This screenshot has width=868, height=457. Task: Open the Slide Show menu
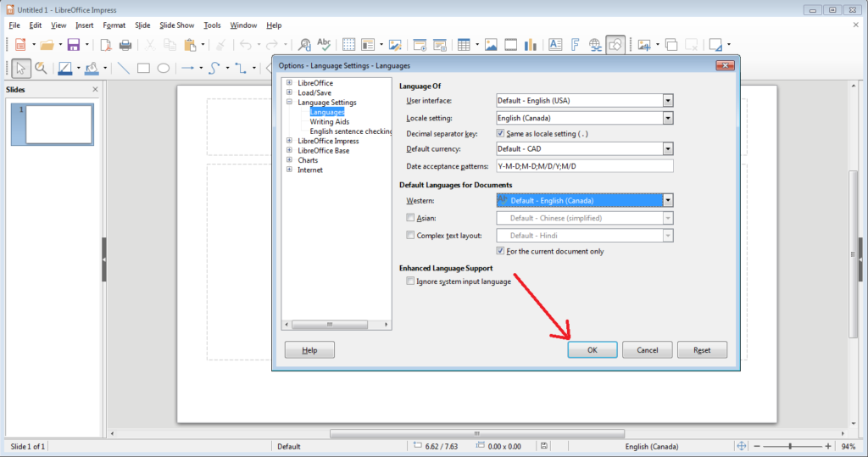pyautogui.click(x=176, y=25)
